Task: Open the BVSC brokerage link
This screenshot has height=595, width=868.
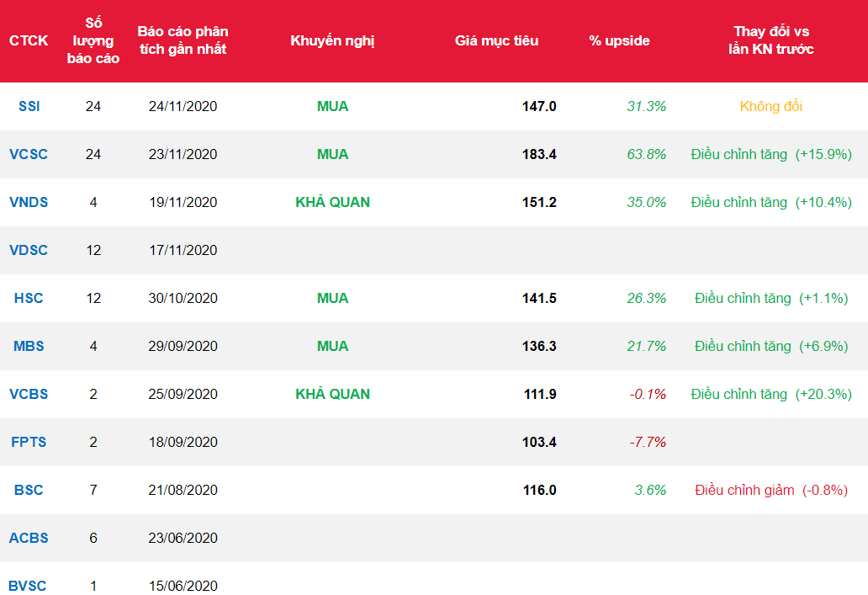Action: tap(29, 586)
